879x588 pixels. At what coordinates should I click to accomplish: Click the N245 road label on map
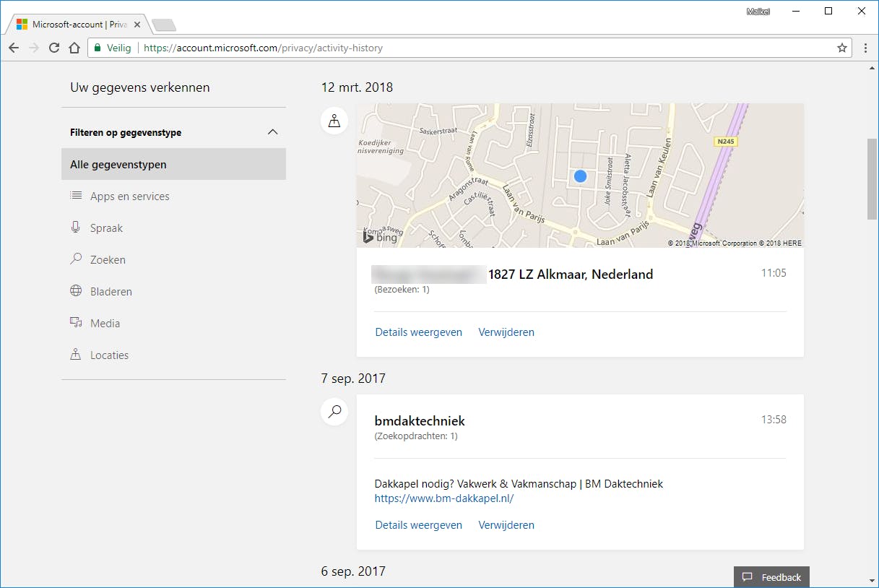coord(726,142)
